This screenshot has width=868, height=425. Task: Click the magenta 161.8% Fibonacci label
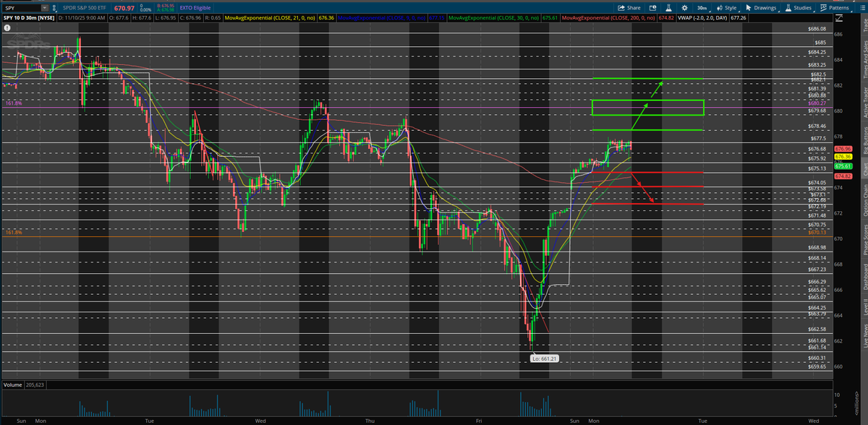click(13, 103)
